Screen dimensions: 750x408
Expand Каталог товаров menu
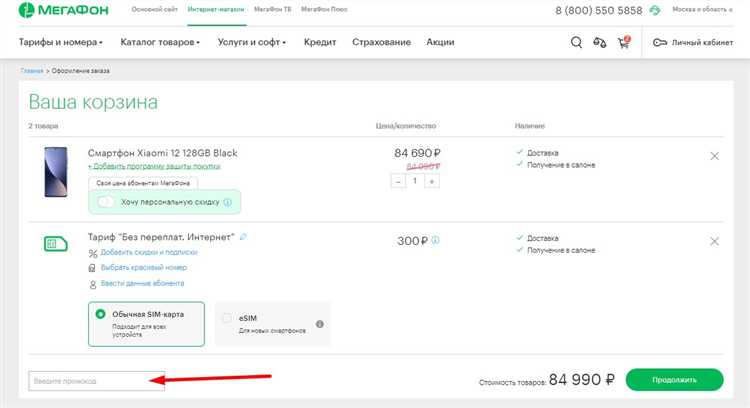160,43
